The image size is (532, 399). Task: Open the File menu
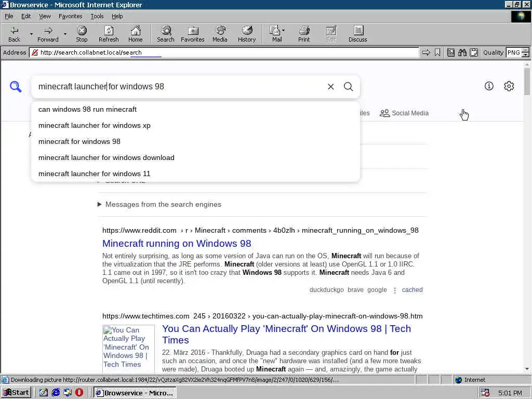9,16
